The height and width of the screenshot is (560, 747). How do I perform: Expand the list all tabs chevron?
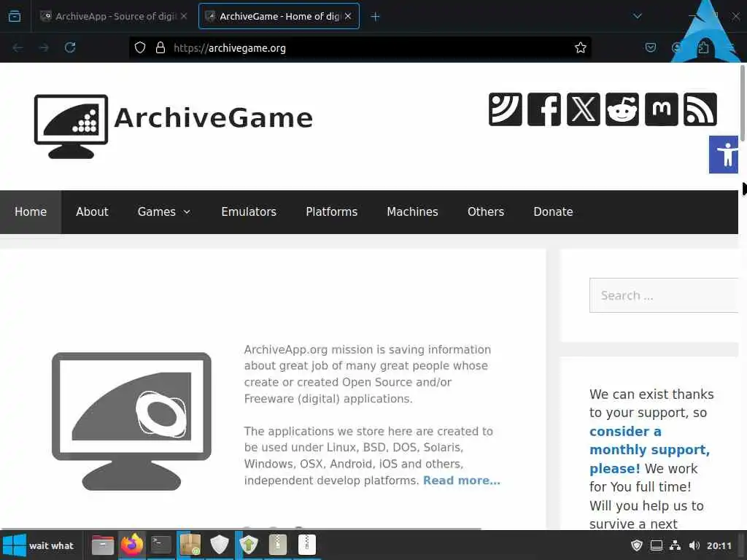coord(638,16)
